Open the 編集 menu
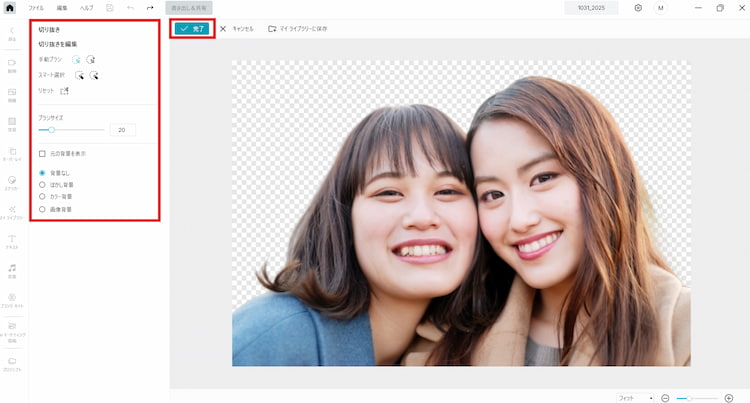Viewport: 750px width, 403px height. [x=62, y=8]
